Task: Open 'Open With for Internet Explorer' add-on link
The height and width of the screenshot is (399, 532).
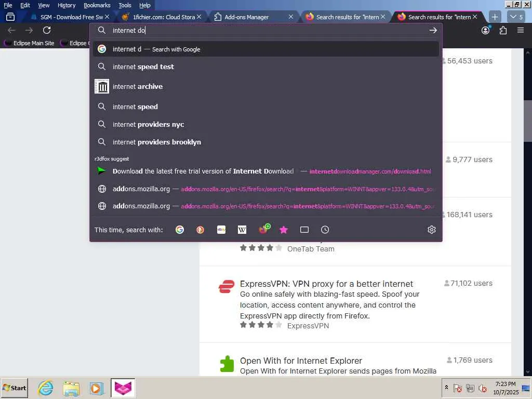Action: [x=301, y=361]
